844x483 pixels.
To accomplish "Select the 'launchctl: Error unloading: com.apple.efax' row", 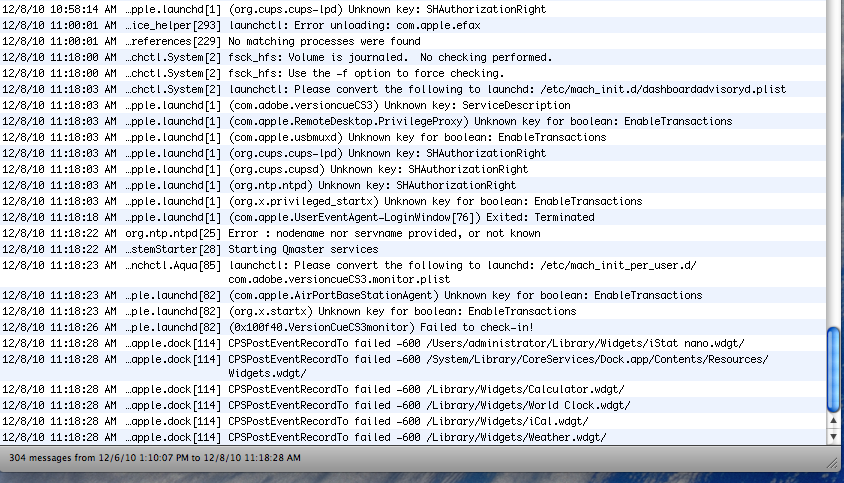I will tap(413, 25).
